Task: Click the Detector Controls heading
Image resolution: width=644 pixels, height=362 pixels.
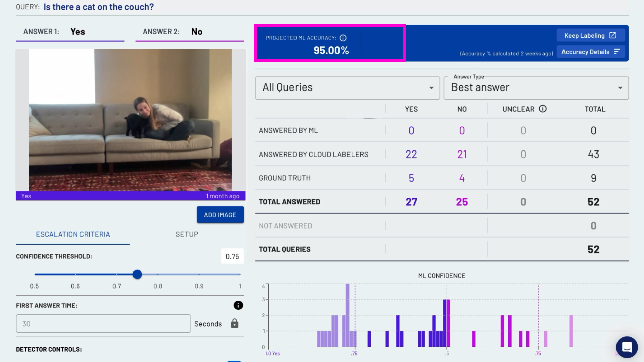Action: (49, 349)
